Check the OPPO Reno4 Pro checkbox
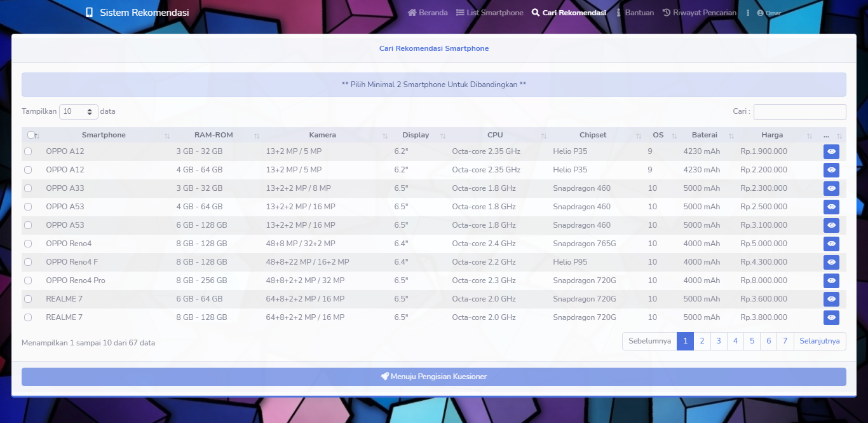Image resolution: width=868 pixels, height=423 pixels. [28, 281]
